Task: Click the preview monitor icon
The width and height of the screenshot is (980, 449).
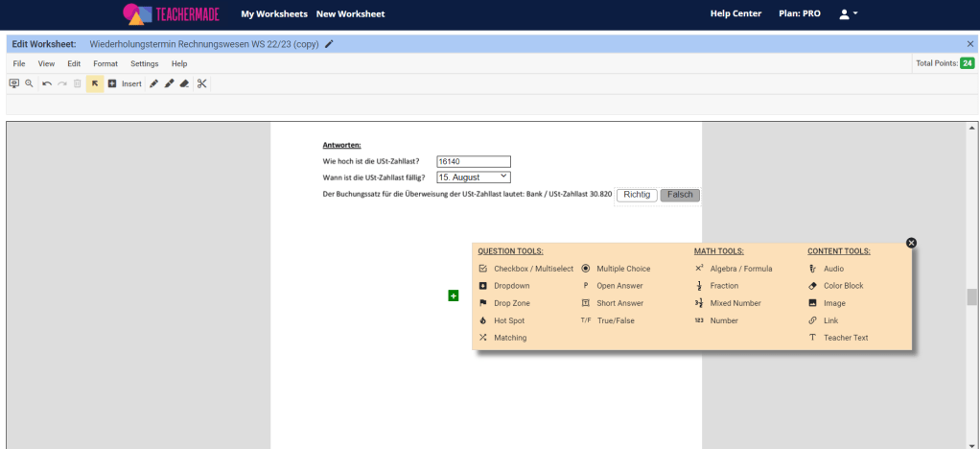Action: pyautogui.click(x=14, y=83)
